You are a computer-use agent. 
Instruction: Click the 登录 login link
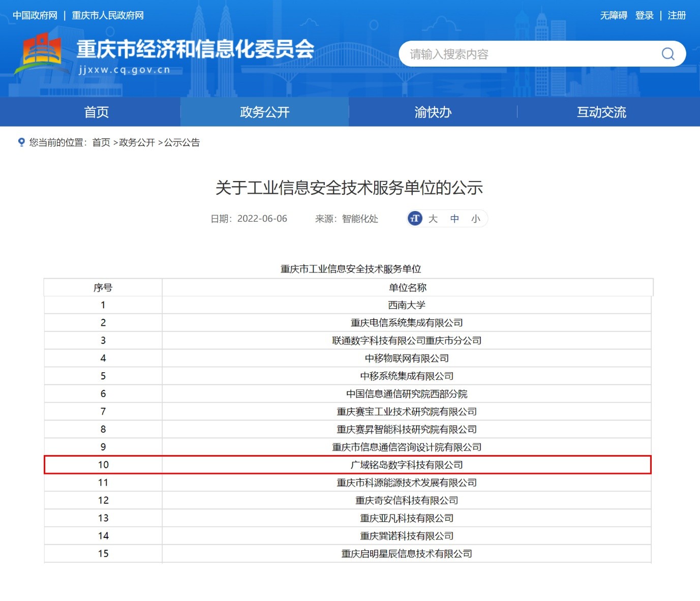644,15
